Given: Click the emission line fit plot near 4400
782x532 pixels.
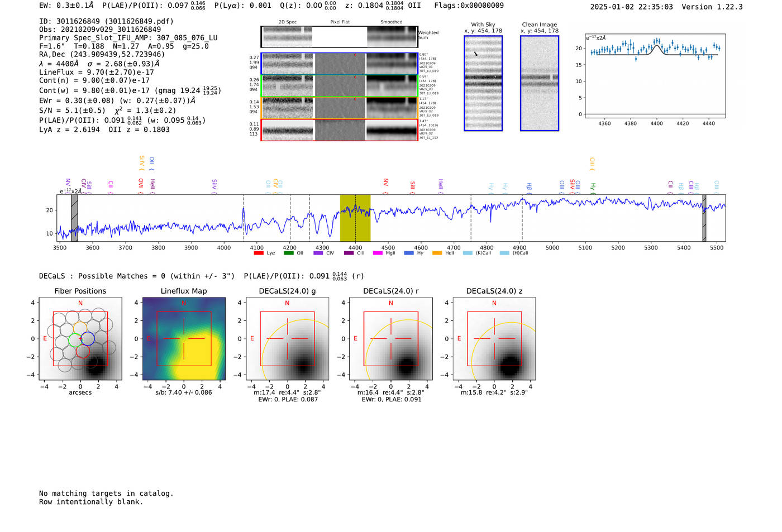Looking at the screenshot, I should [655, 76].
